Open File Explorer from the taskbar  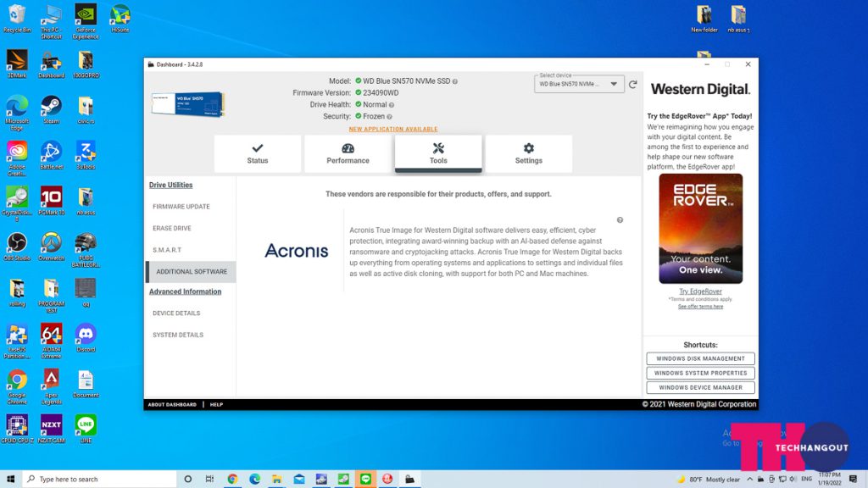(x=277, y=480)
